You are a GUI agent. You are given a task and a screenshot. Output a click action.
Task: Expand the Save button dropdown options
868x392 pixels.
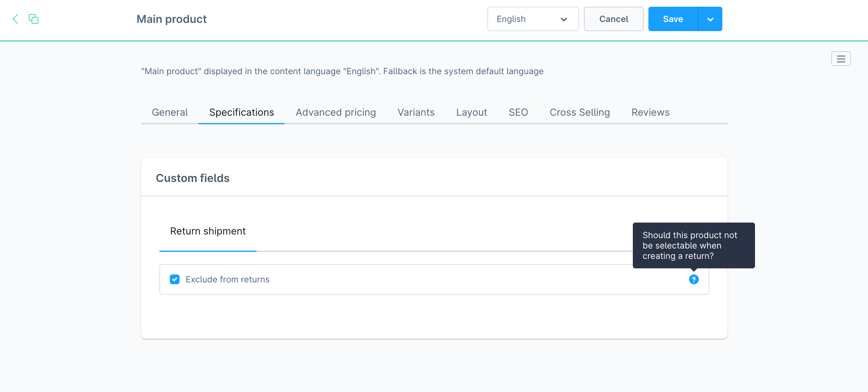pos(710,19)
